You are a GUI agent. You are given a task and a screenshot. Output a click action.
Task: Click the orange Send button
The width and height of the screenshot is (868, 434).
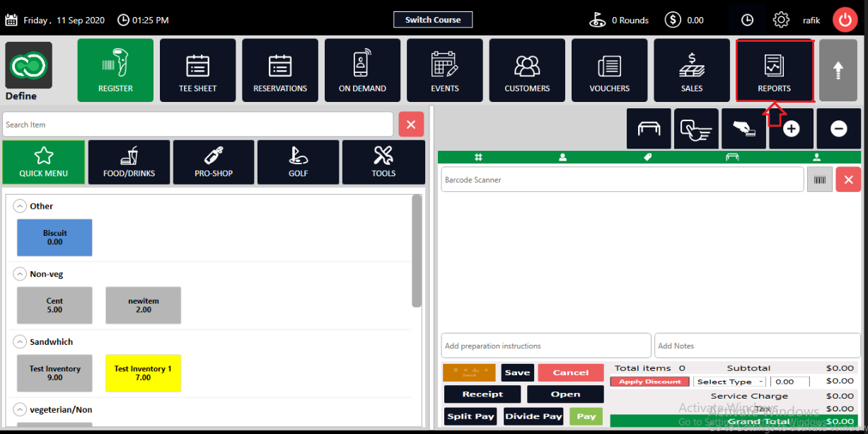469,372
